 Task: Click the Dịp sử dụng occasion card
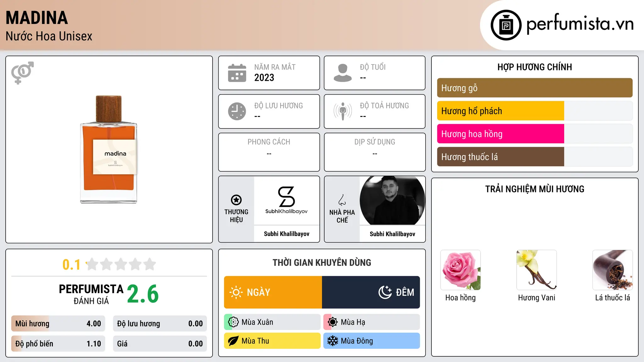[x=375, y=152]
